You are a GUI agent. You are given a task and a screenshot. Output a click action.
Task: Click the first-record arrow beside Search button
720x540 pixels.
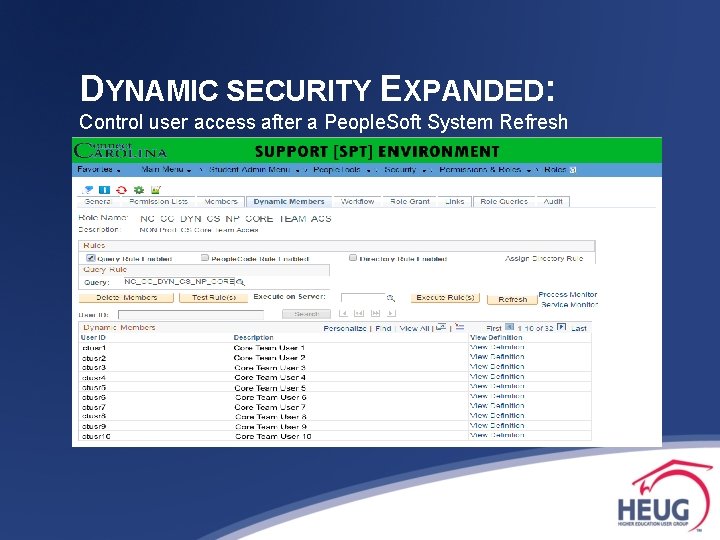pos(343,314)
